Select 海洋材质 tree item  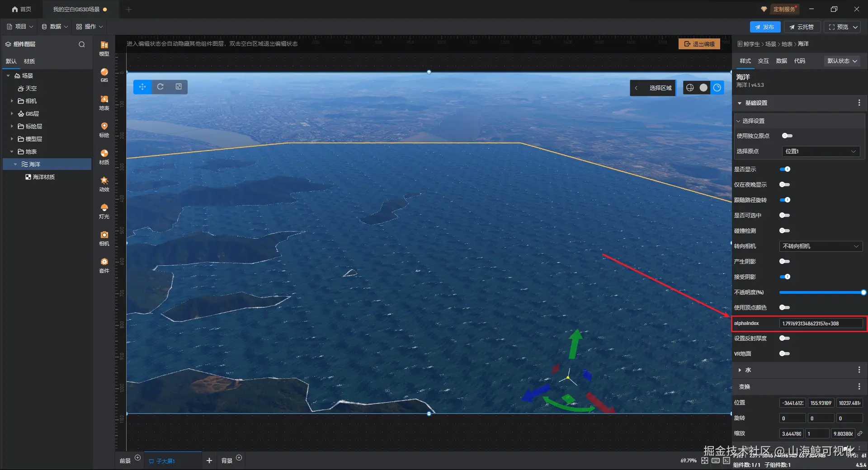click(x=44, y=177)
